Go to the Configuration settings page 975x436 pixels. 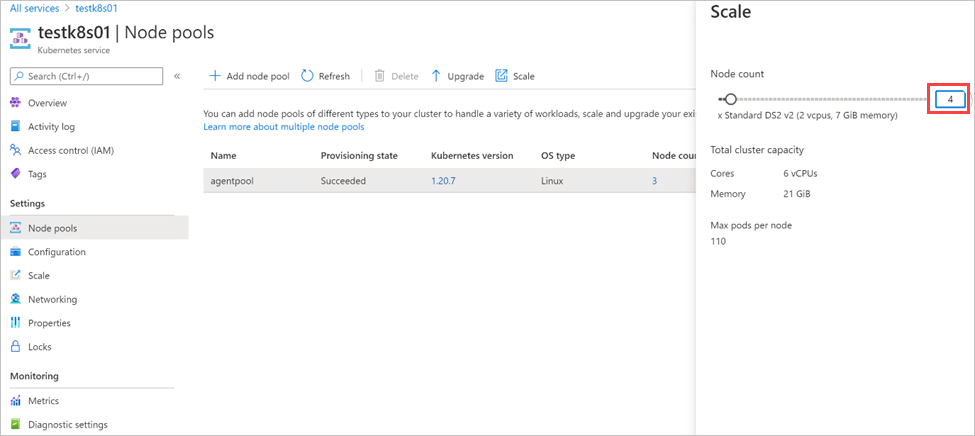56,252
